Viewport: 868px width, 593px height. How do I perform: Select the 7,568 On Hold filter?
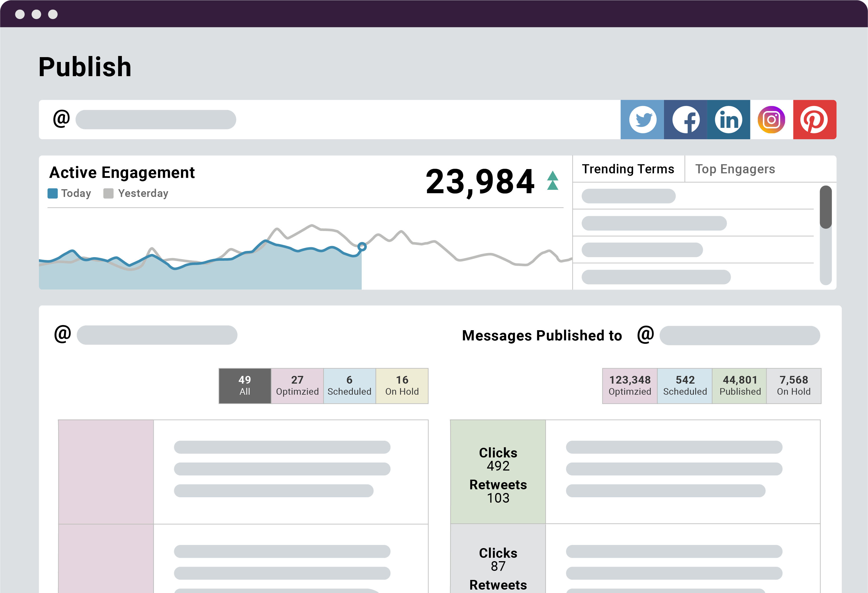794,386
